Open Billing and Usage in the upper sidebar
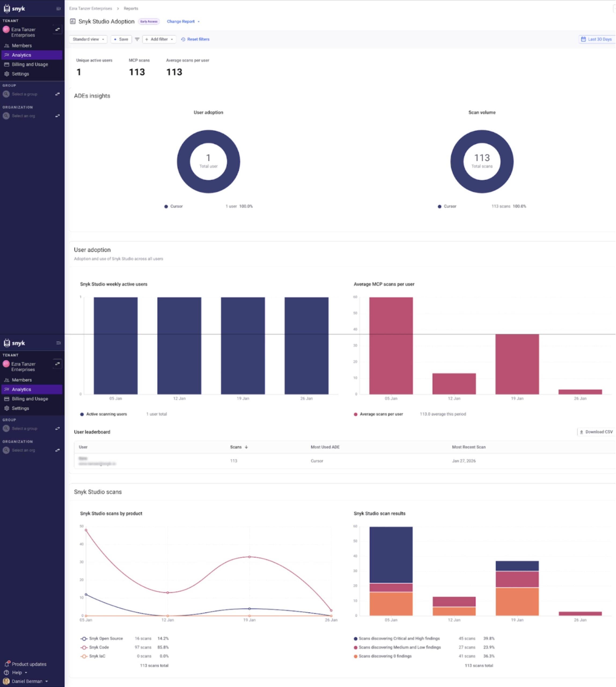The width and height of the screenshot is (616, 687). tap(32, 64)
